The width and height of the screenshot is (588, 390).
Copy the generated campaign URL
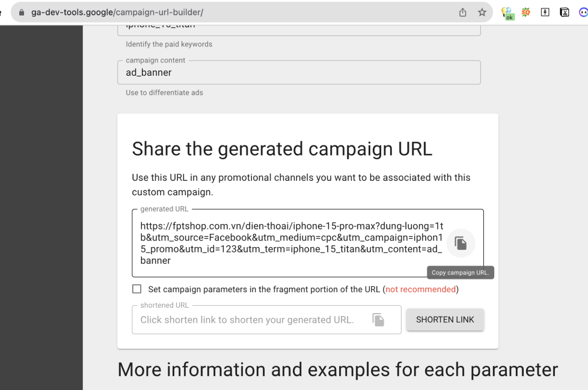point(461,243)
